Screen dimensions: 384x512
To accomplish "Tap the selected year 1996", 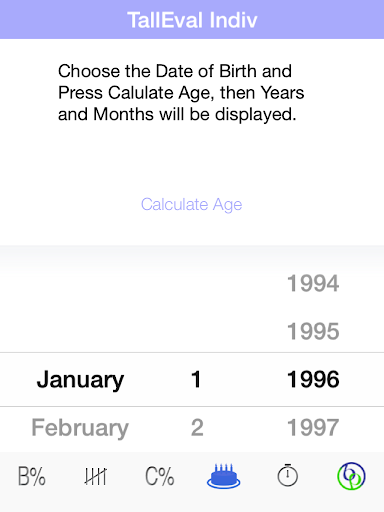I will point(313,379).
